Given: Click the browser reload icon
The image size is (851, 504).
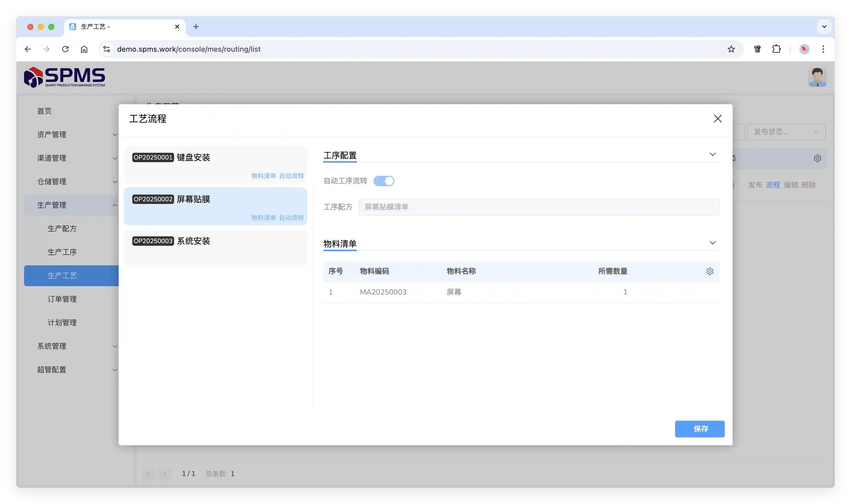Looking at the screenshot, I should pos(65,49).
